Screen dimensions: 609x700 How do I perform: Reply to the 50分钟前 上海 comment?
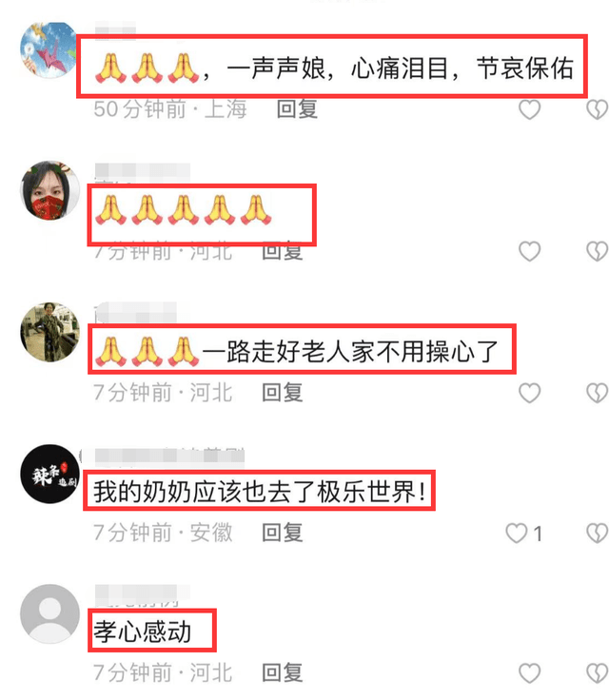tap(297, 109)
